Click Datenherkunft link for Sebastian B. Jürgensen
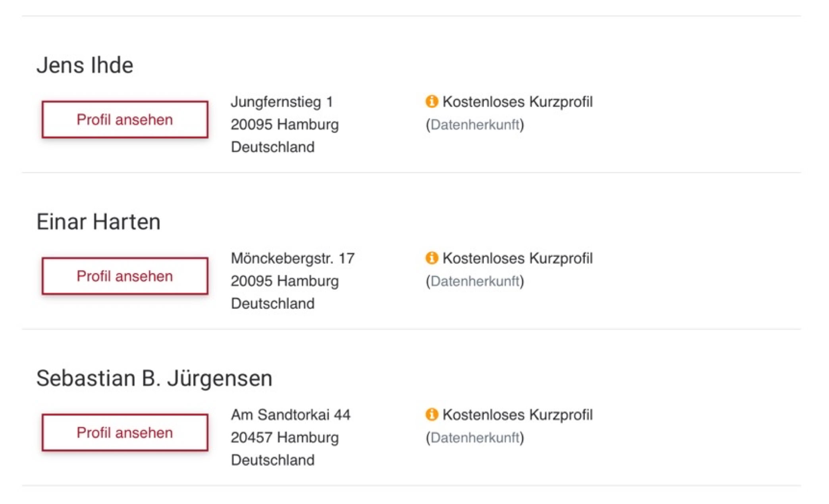Viewport: 829px width, 504px height. click(x=475, y=438)
